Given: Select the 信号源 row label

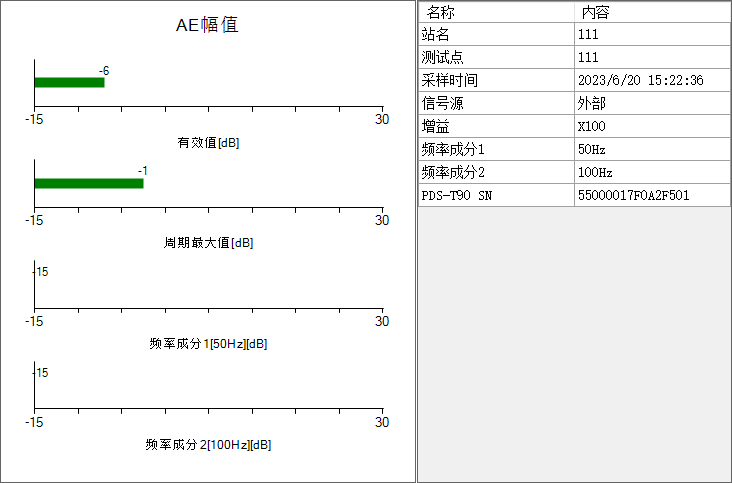Looking at the screenshot, I should coord(443,103).
